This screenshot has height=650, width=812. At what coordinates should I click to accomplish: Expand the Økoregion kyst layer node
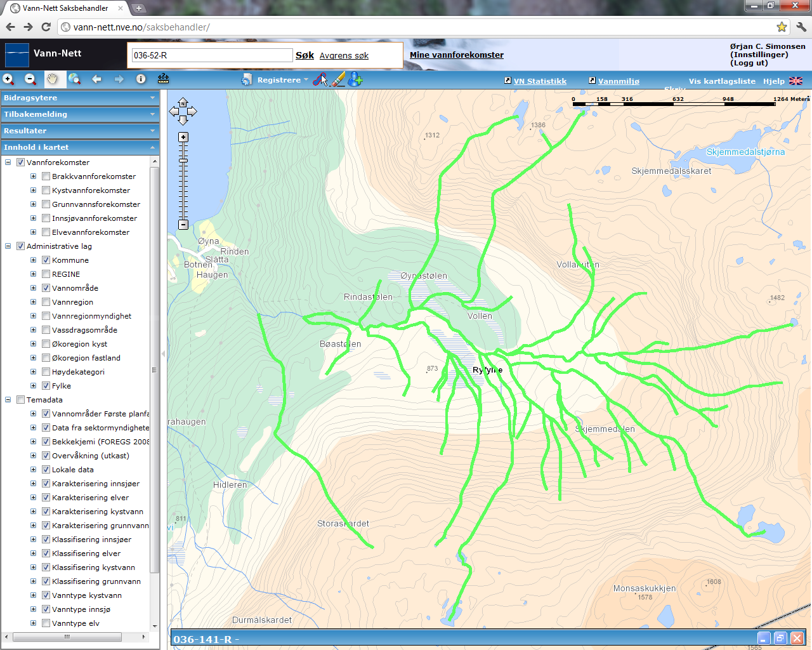pyautogui.click(x=34, y=344)
